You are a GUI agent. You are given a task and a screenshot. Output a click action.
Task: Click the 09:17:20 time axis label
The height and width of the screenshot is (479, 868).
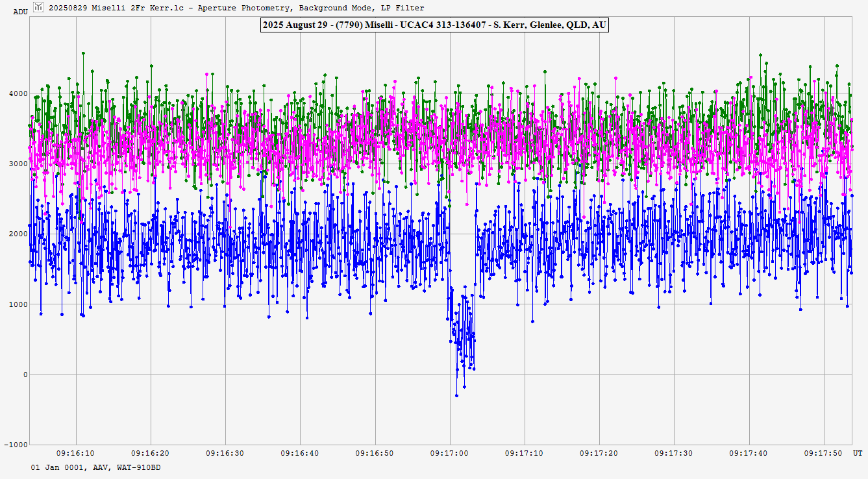pos(599,453)
